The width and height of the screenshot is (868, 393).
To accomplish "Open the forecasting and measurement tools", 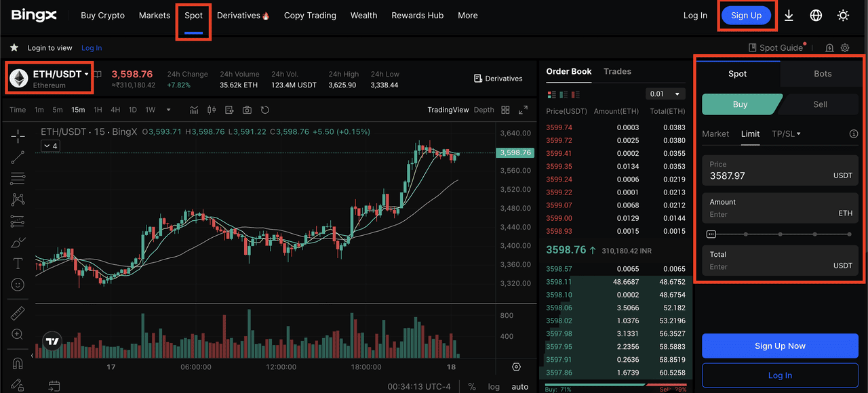I will coord(18,222).
